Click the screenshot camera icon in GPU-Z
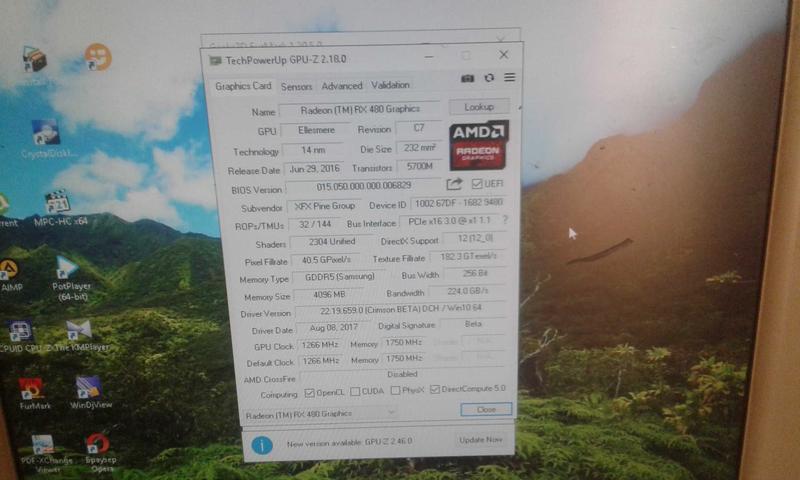 pos(467,78)
